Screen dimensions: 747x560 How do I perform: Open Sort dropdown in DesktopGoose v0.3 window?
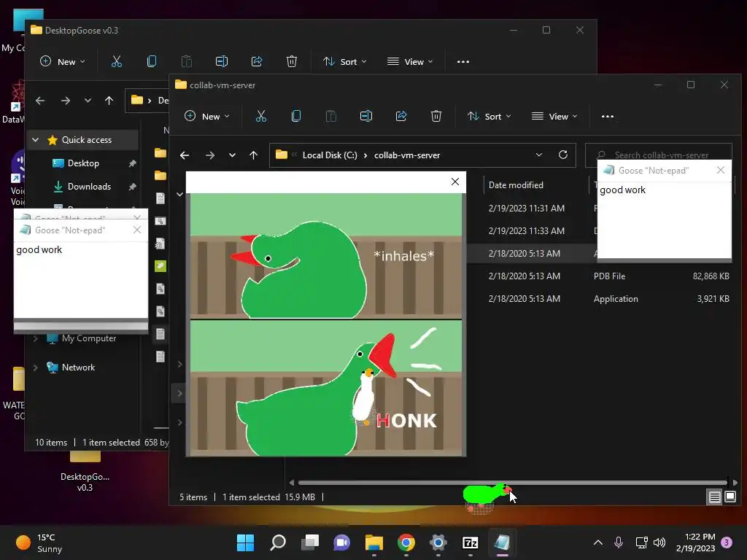(345, 61)
